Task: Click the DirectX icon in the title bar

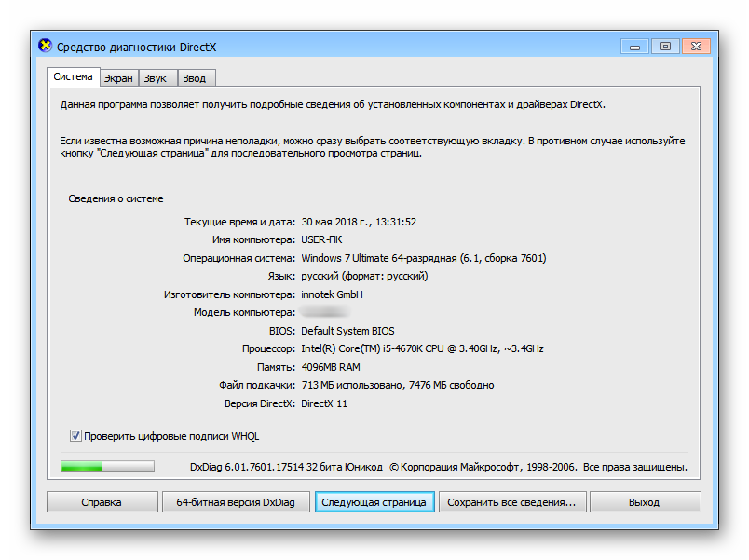Action: 45,46
